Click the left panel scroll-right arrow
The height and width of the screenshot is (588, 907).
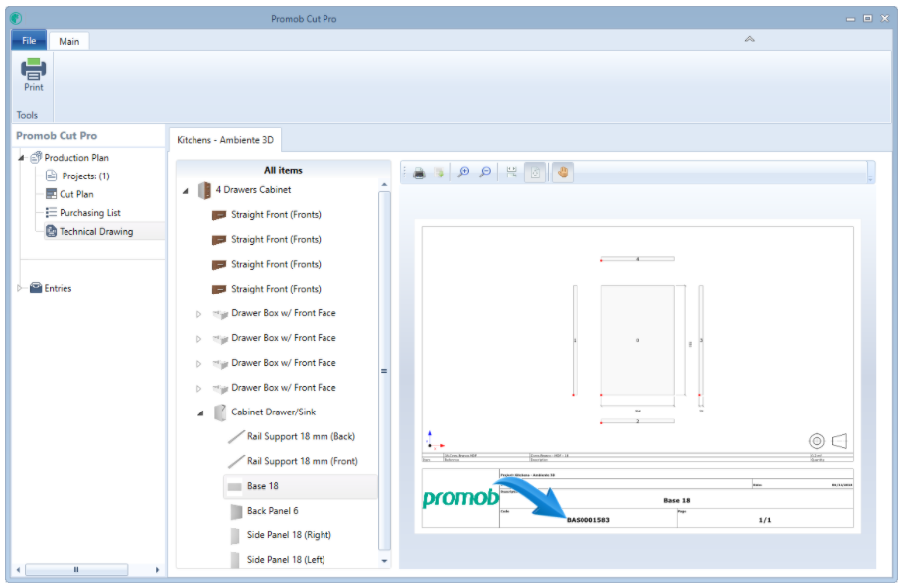158,570
